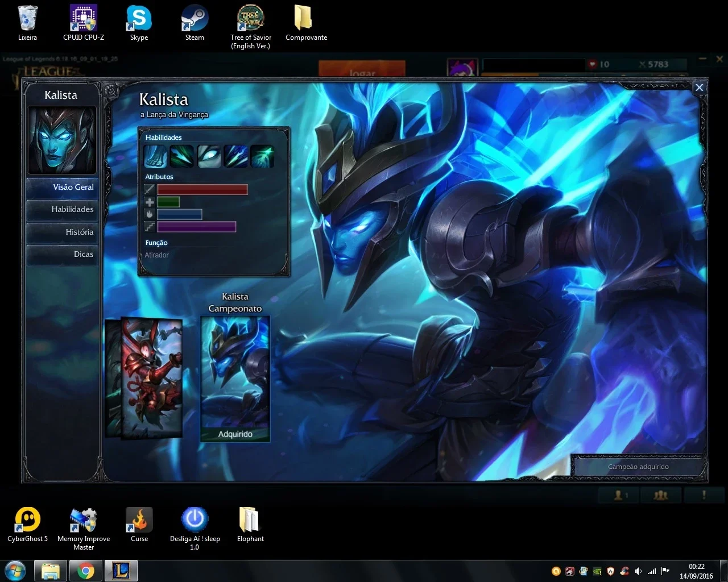The height and width of the screenshot is (582, 728).
Task: Click the purple difficulty attribute bar
Action: (197, 227)
